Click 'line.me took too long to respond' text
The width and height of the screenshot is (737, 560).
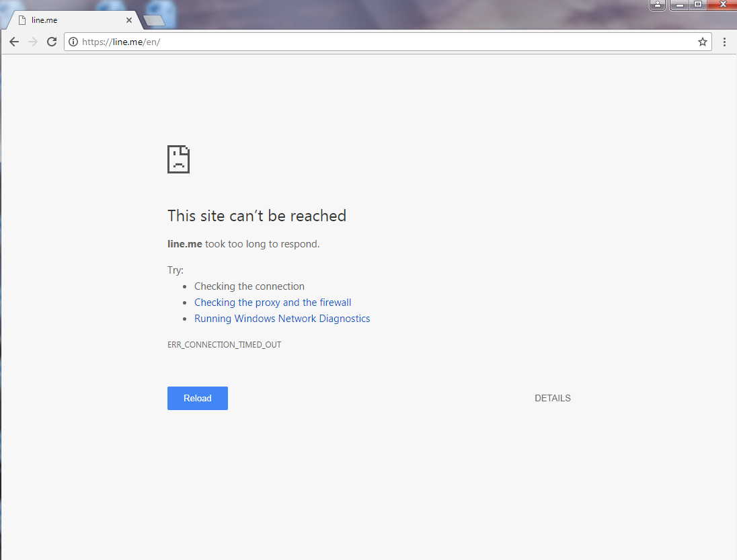point(243,244)
